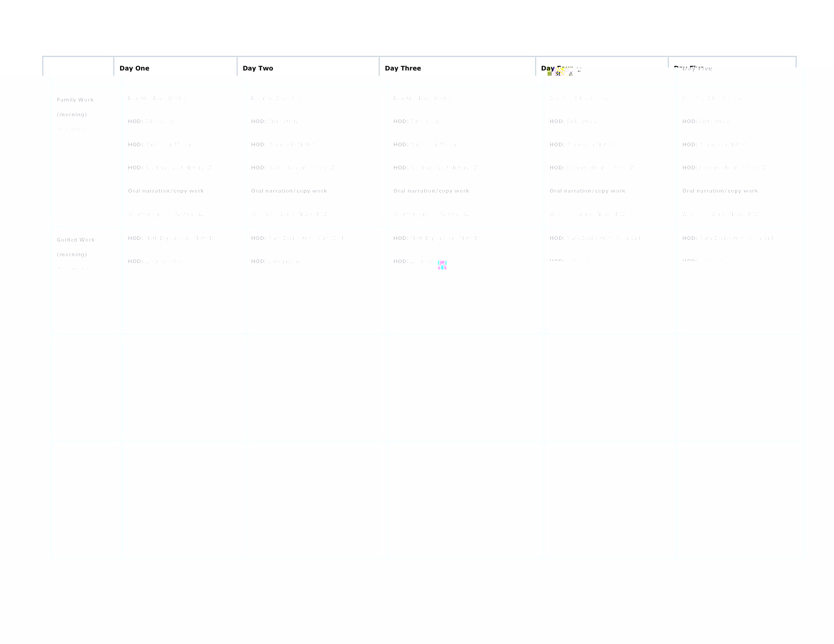This screenshot has height=644, width=834.
Task: Select the Day Two column header
Action: click(x=257, y=68)
